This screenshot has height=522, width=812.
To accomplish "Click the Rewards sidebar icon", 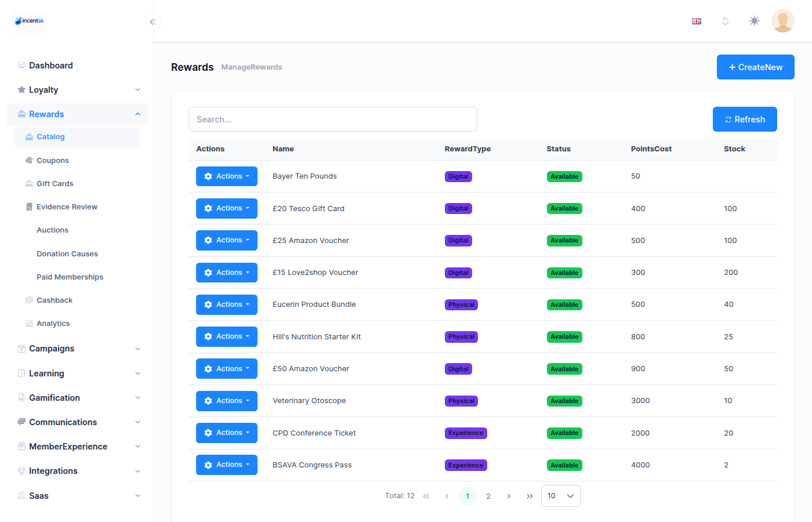I will click(x=21, y=114).
